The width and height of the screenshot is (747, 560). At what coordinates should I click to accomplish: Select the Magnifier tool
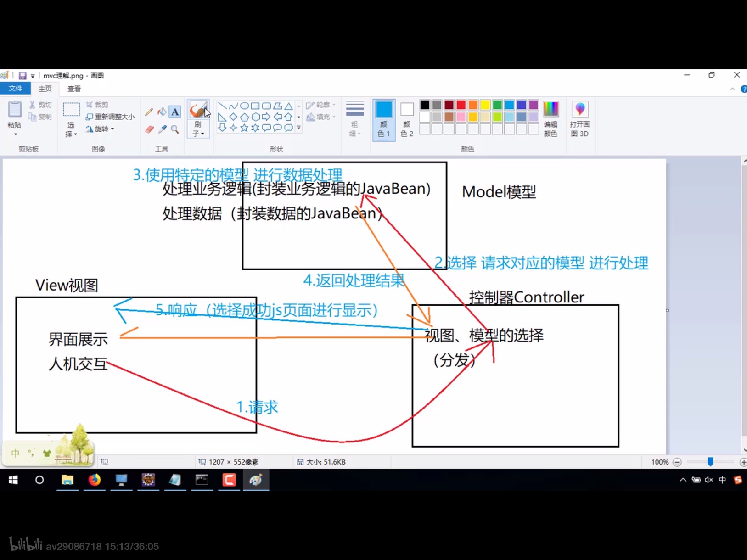pos(175,129)
